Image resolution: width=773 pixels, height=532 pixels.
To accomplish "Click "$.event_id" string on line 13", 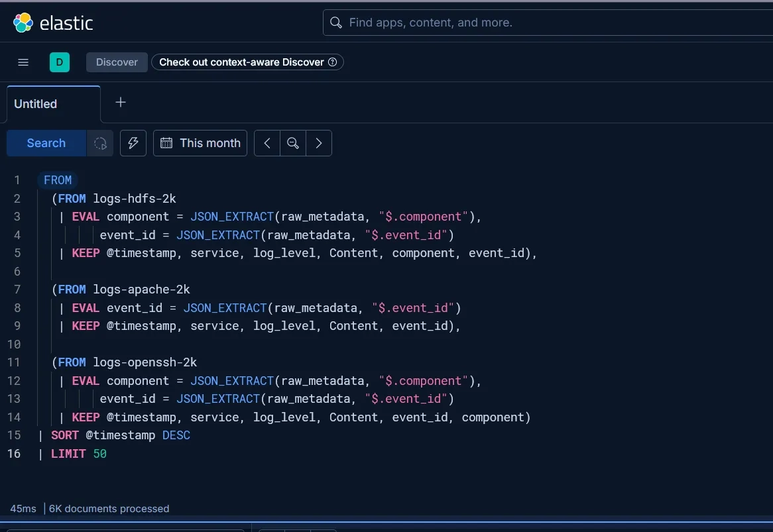I will [x=405, y=399].
